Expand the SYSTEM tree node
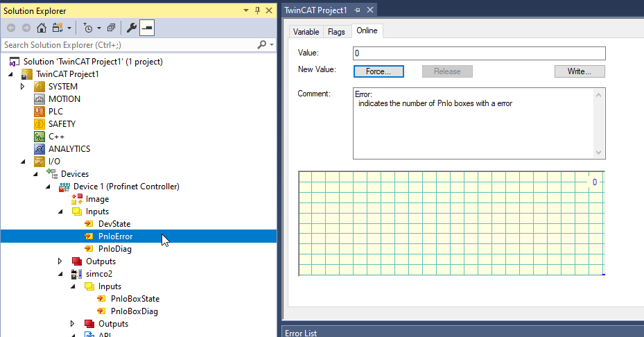644x337 pixels. coord(23,87)
